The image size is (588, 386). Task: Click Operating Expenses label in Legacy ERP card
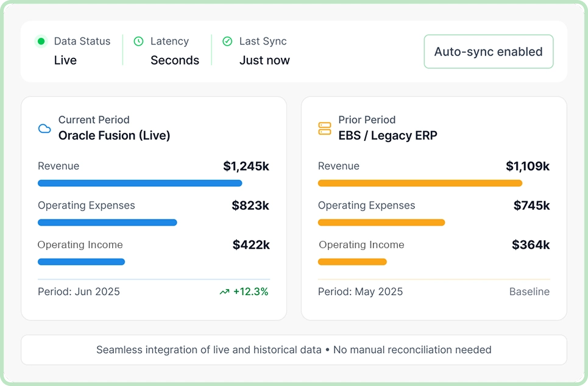click(366, 206)
